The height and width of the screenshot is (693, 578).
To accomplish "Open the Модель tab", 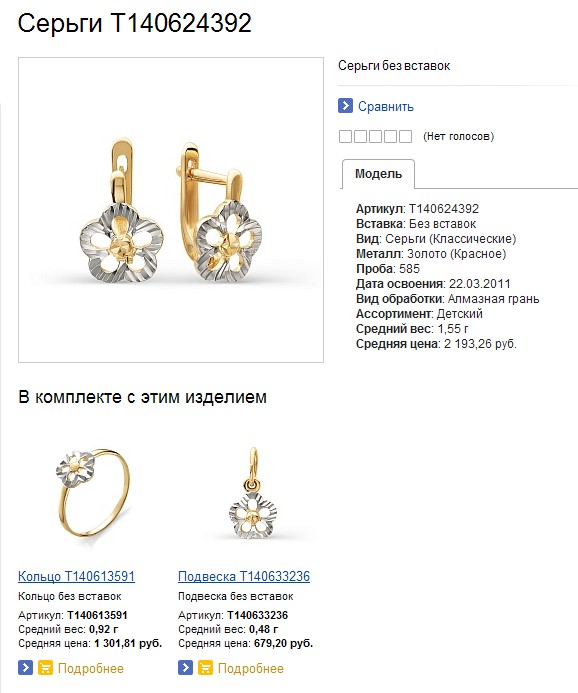I will pyautogui.click(x=378, y=174).
